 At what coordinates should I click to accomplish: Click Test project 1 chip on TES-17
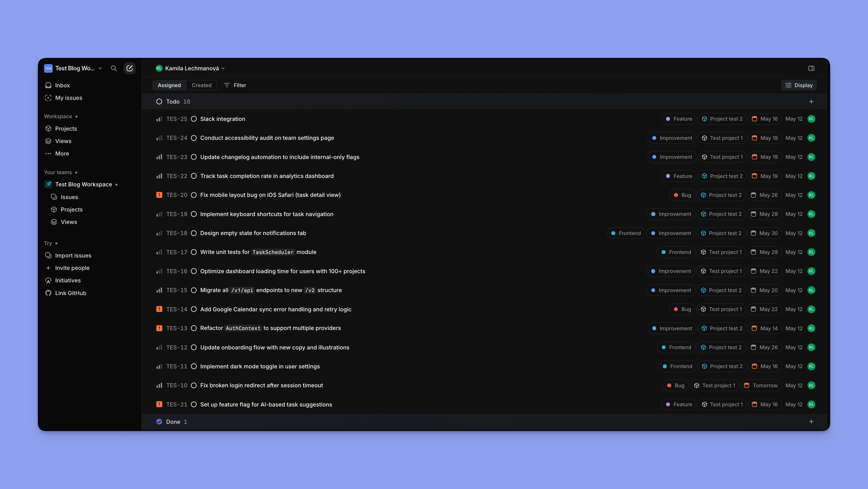721,252
